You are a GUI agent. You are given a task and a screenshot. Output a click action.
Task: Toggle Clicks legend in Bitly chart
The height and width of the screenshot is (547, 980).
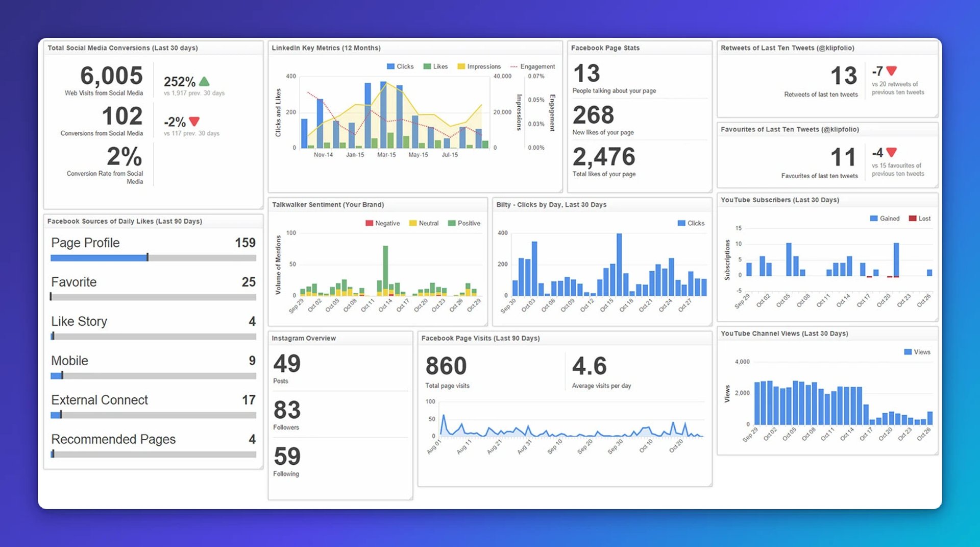(x=691, y=223)
